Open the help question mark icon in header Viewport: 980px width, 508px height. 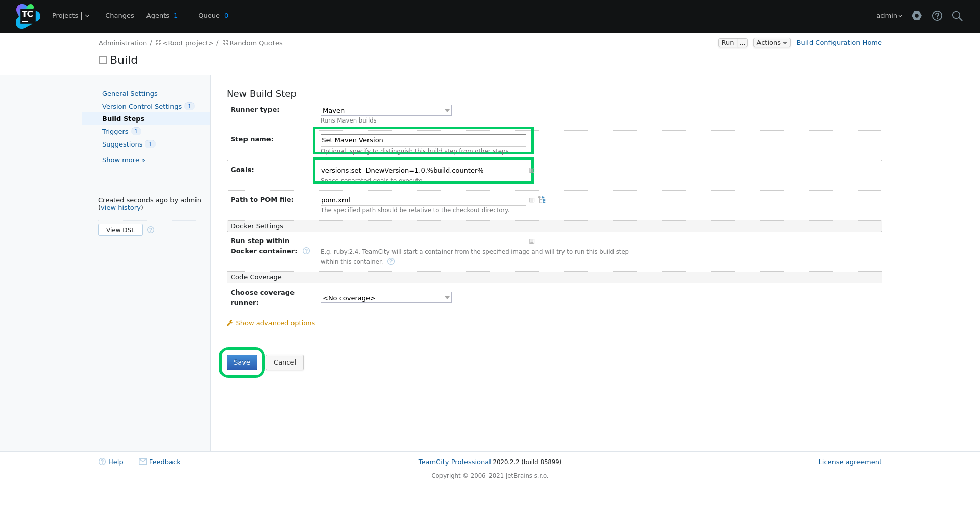(937, 16)
